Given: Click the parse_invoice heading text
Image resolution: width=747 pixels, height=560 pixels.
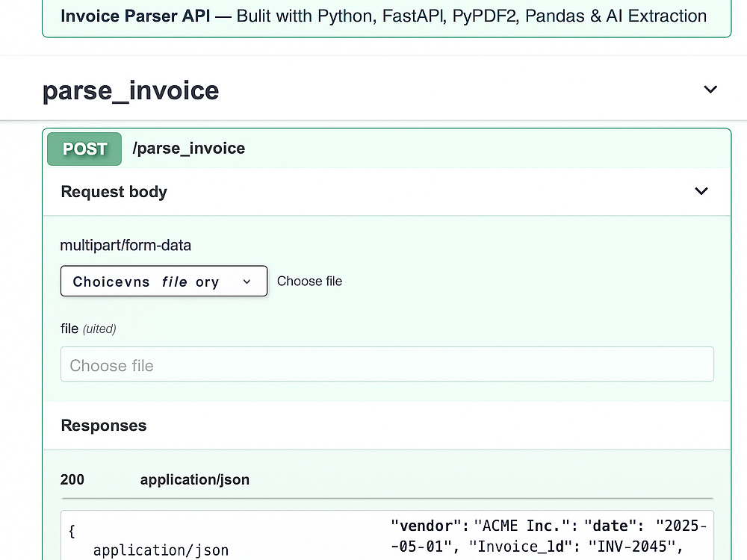Looking at the screenshot, I should [131, 90].
